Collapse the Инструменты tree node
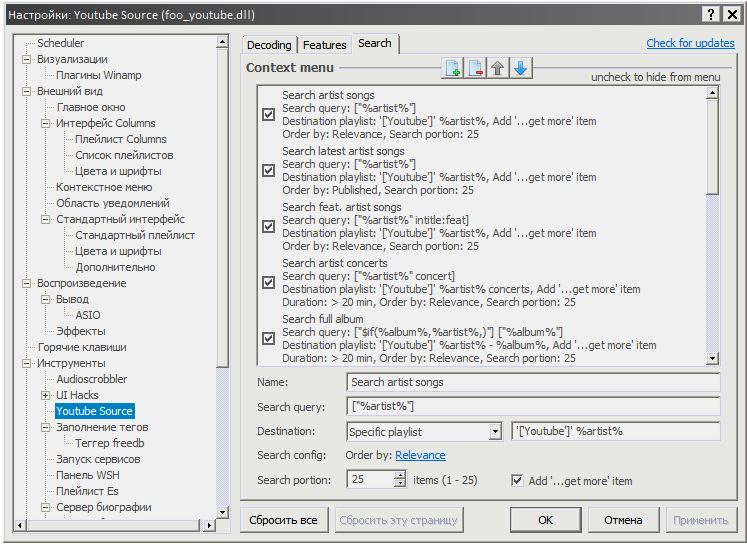Screen dimensions: 747x547 click(27, 363)
